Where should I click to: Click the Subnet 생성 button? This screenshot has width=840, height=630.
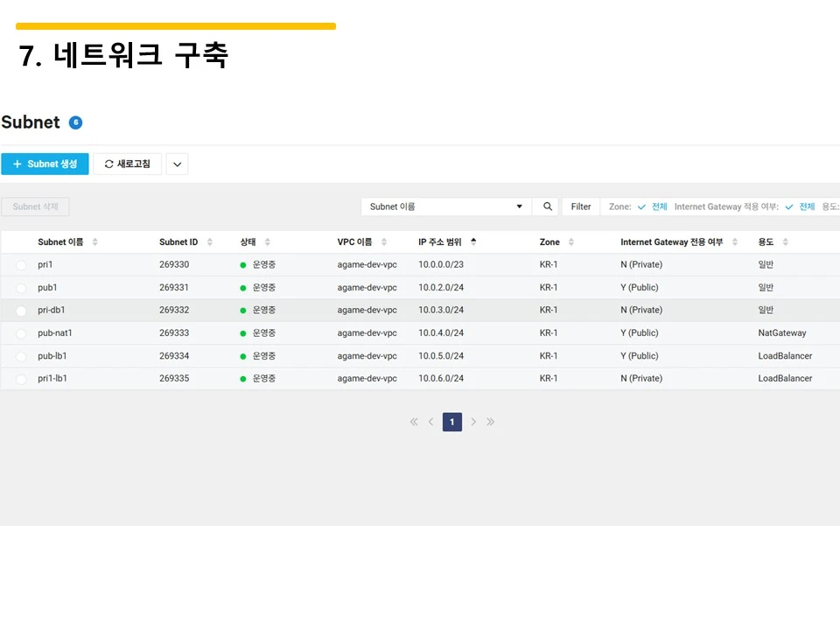pos(45,164)
